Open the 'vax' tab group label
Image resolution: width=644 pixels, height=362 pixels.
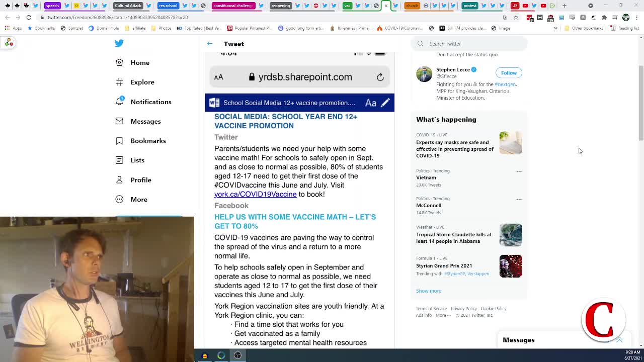347,6
